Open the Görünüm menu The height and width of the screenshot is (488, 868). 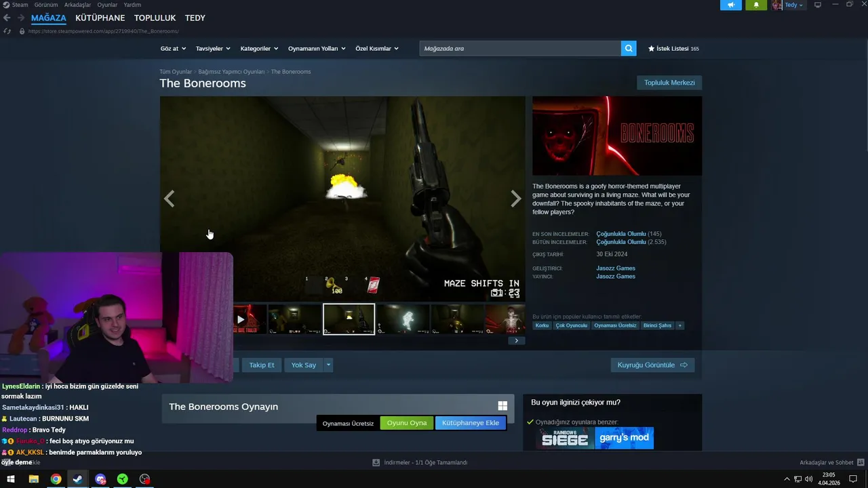point(46,5)
